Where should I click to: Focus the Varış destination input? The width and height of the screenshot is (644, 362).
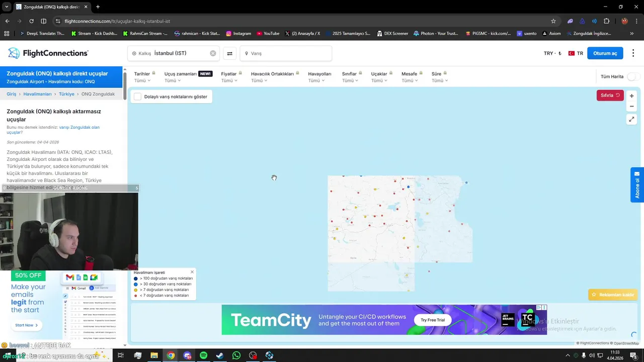click(x=286, y=53)
